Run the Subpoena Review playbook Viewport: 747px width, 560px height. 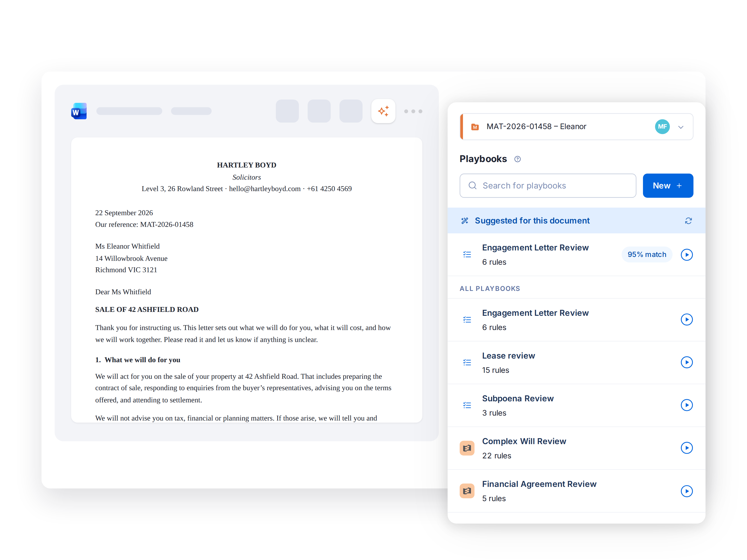click(x=687, y=405)
